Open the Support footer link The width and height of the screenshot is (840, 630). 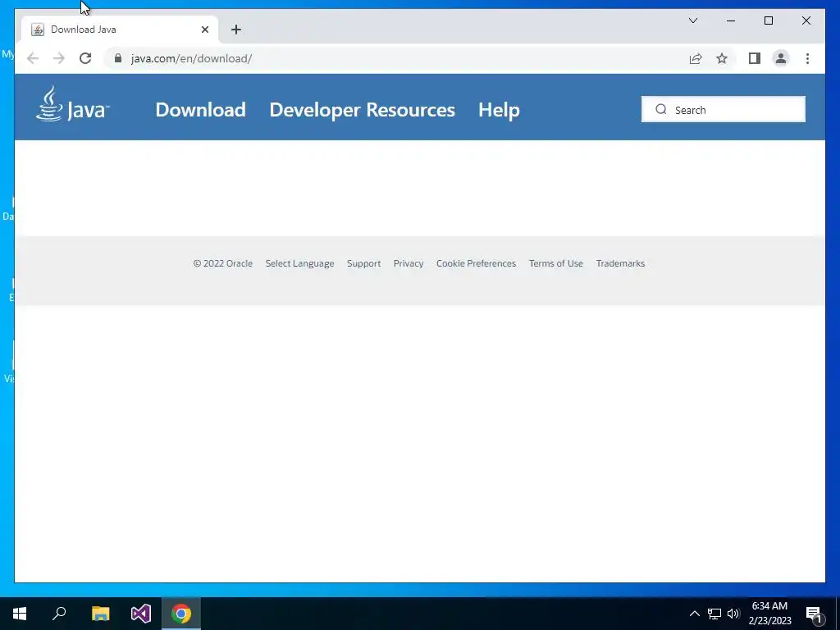click(363, 263)
